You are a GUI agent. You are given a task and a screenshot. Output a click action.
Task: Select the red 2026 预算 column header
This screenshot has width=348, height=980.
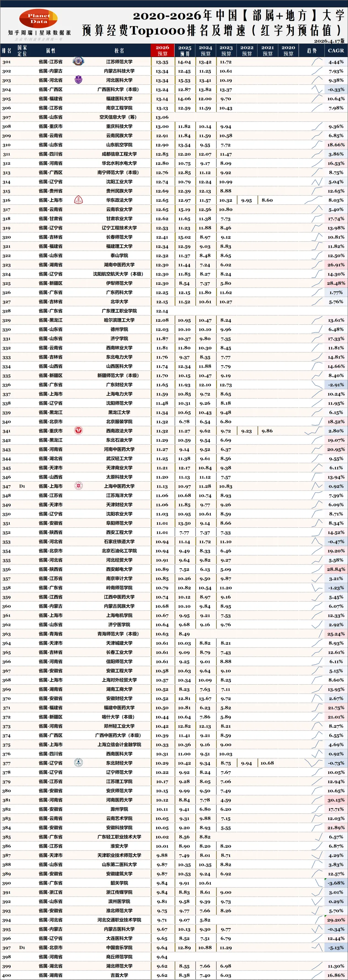[162, 51]
